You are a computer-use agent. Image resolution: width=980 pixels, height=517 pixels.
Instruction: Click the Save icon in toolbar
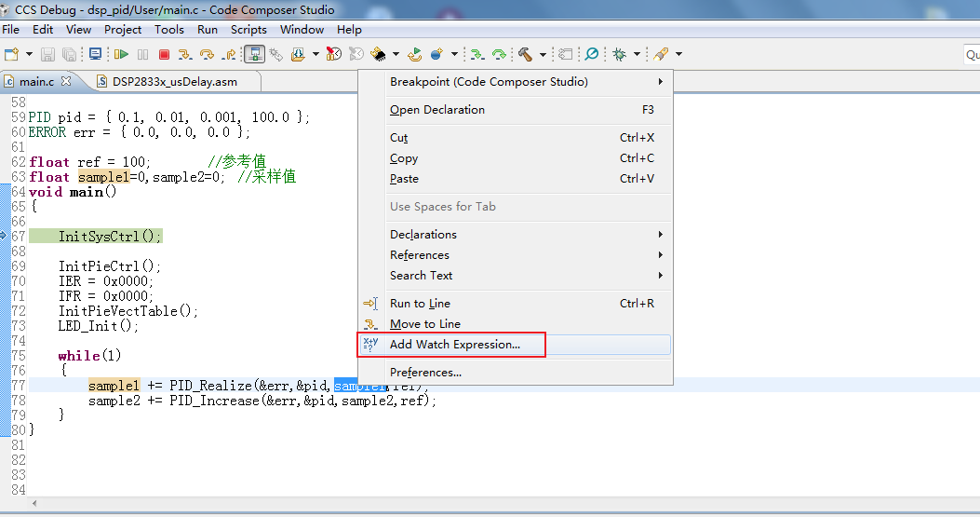pyautogui.click(x=47, y=54)
